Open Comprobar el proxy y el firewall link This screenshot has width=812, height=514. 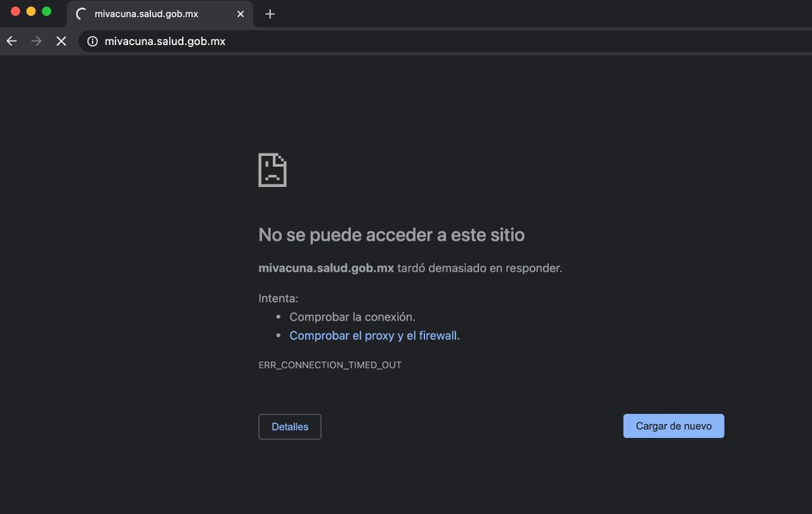(373, 335)
